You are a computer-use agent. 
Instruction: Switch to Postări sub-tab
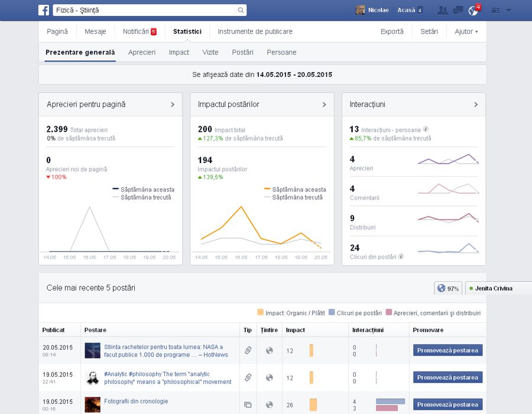pyautogui.click(x=242, y=52)
